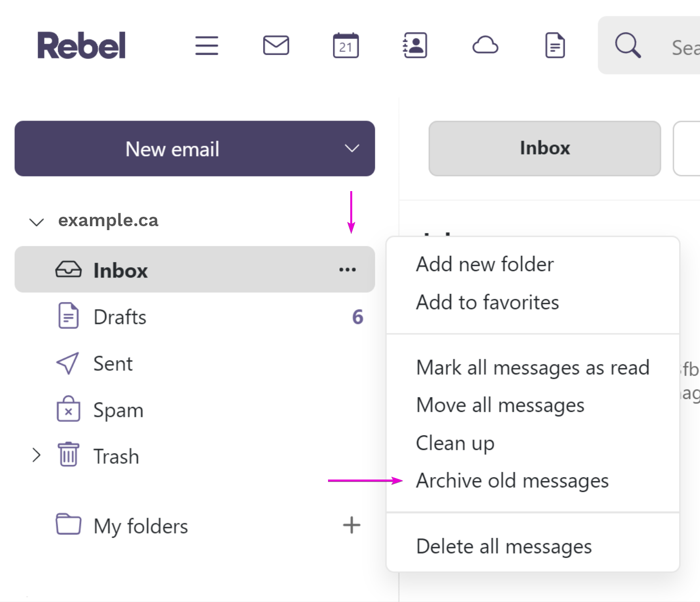Click the search magnifier icon
The width and height of the screenshot is (700, 602).
[628, 45]
